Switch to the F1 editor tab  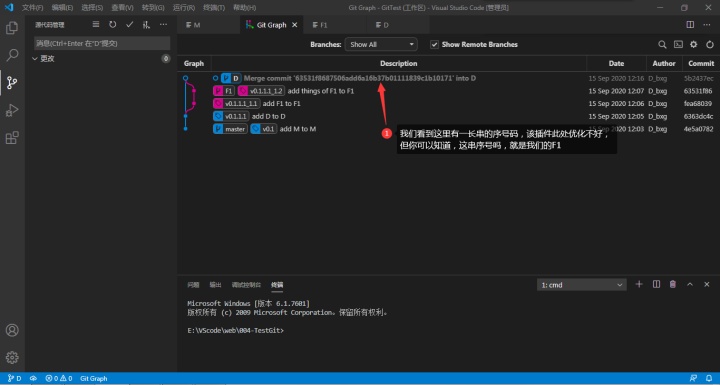[x=336, y=25]
